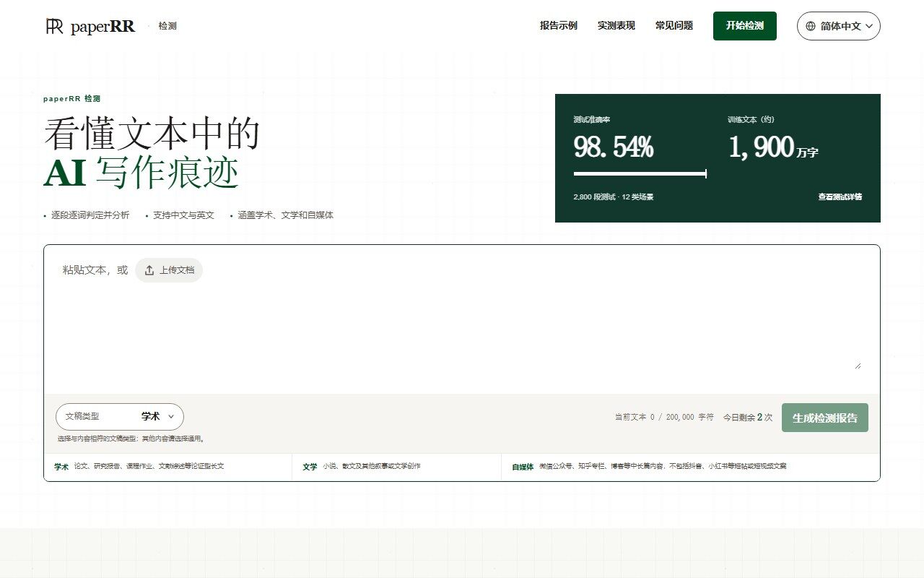This screenshot has height=578, width=924.
Task: Click the accuracy progress bar
Action: (x=640, y=173)
